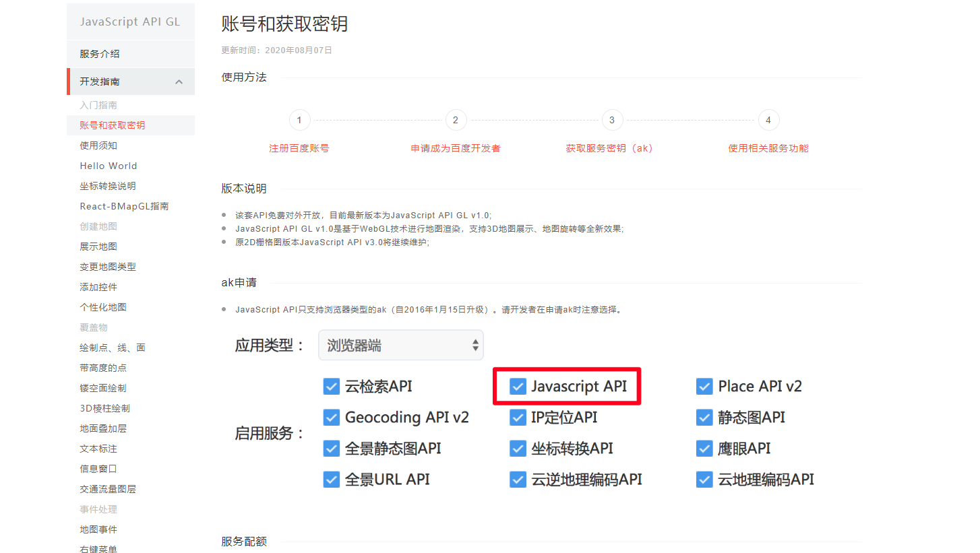Click step 1 circle in 使用方法
This screenshot has height=553, width=980.
(299, 121)
